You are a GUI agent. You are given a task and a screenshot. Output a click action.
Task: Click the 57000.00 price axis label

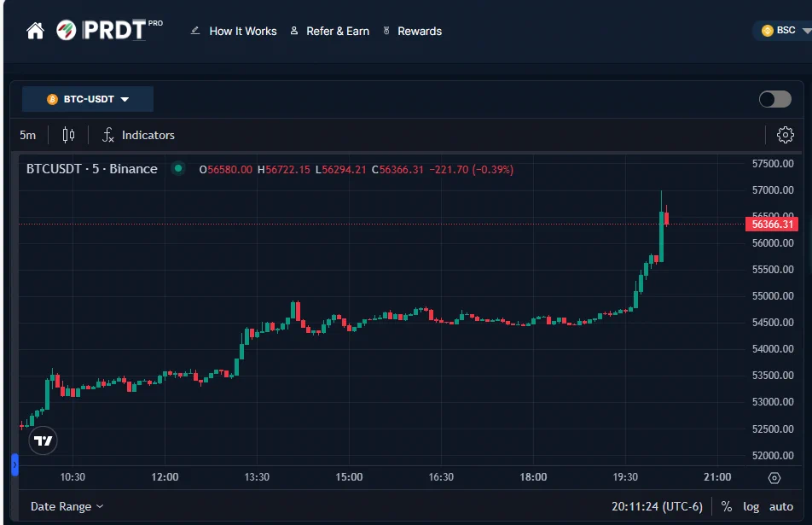point(773,190)
